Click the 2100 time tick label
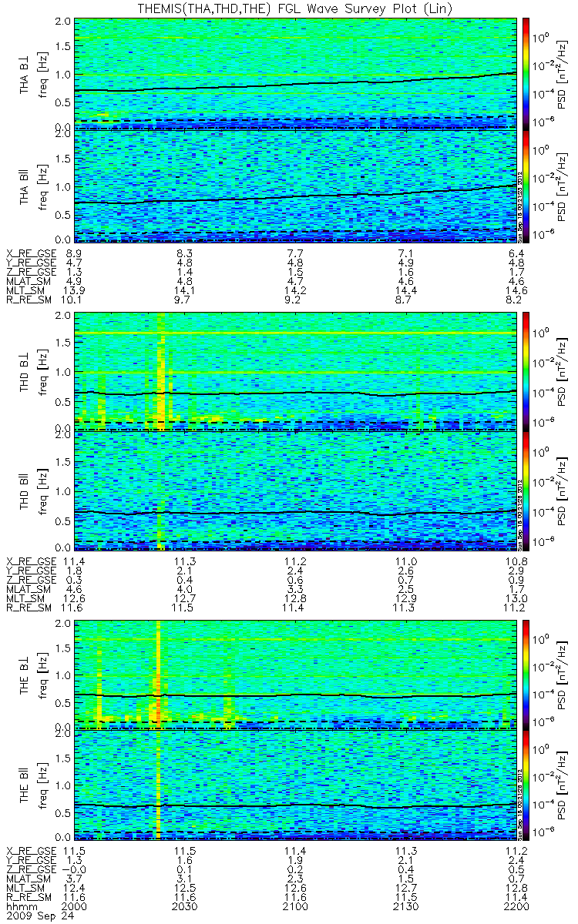Viewport: 578px width, 924px height. tap(297, 907)
